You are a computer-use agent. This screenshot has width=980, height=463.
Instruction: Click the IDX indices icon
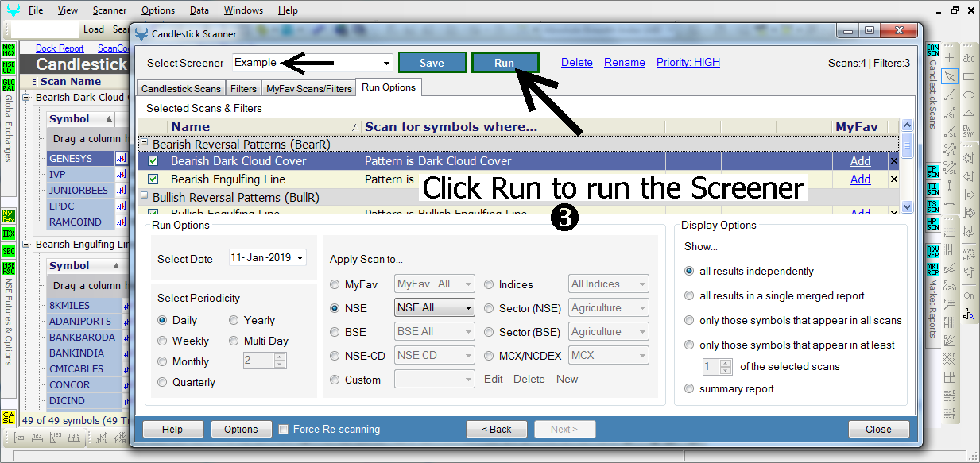9,233
